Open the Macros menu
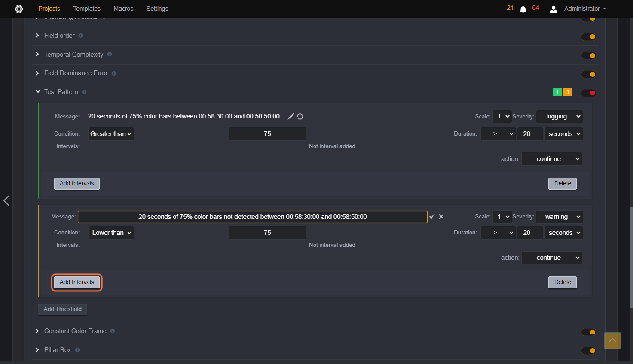The width and height of the screenshot is (633, 364). 123,9
